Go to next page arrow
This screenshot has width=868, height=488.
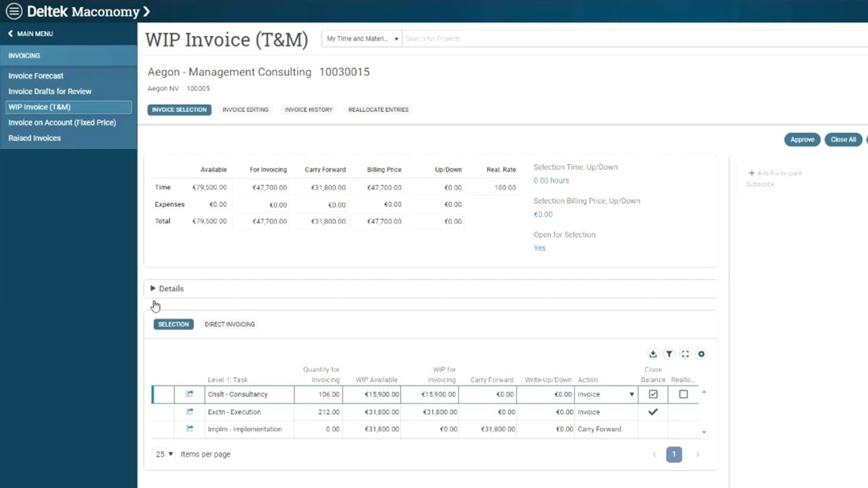point(698,454)
